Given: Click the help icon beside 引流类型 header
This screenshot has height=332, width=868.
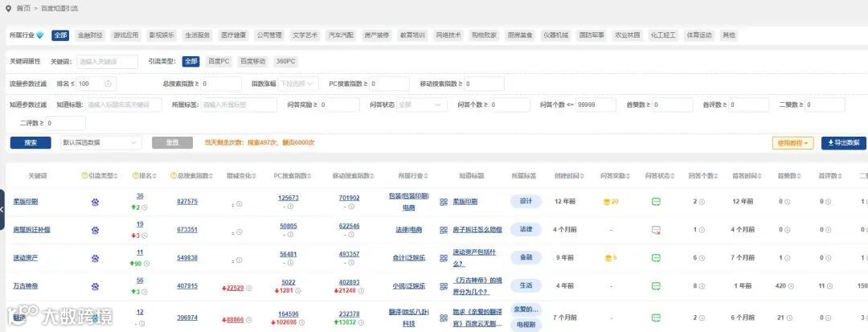Looking at the screenshot, I should click(x=84, y=176).
